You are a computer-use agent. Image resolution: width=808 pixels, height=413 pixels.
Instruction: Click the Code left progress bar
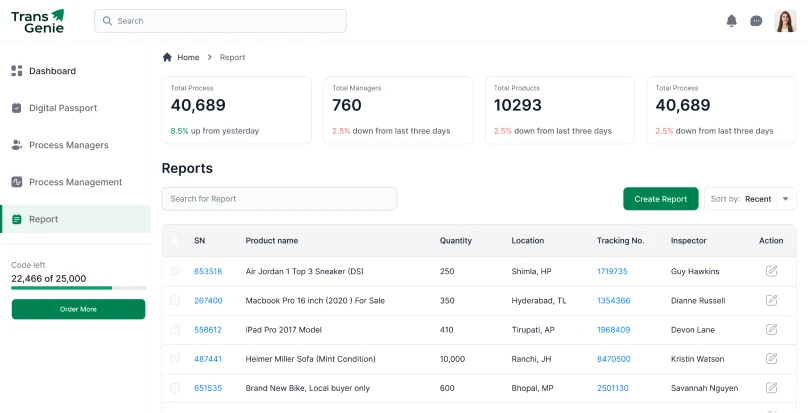(x=78, y=288)
